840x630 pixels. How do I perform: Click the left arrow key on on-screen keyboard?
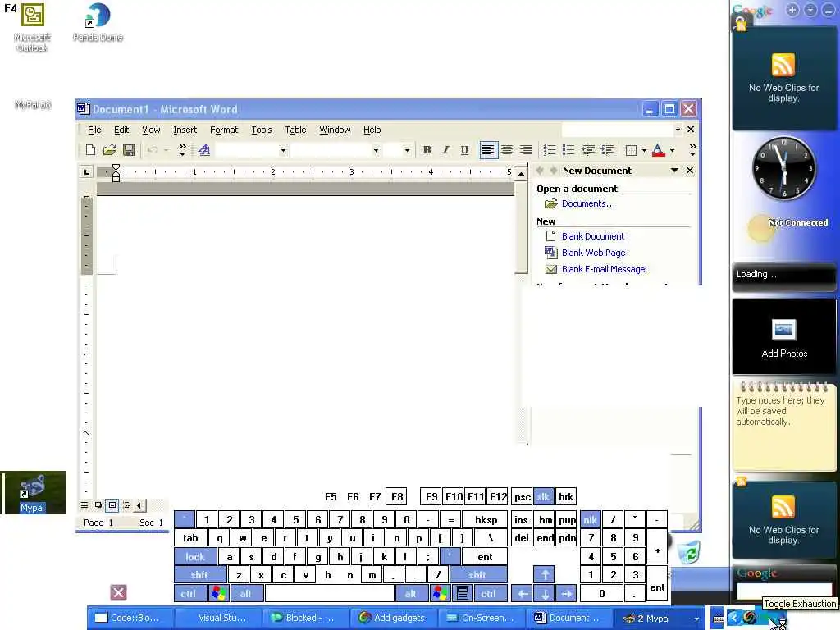click(x=523, y=594)
